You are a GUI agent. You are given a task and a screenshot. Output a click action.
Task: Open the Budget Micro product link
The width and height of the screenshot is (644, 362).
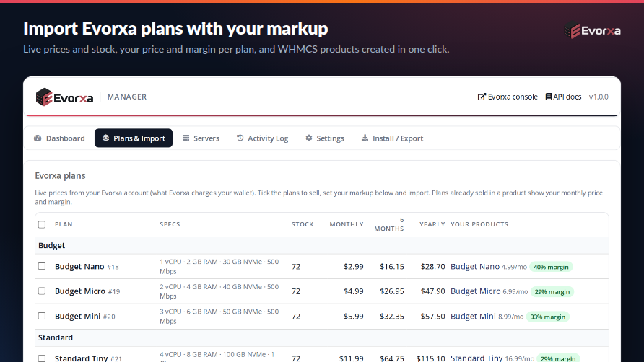coord(476,291)
